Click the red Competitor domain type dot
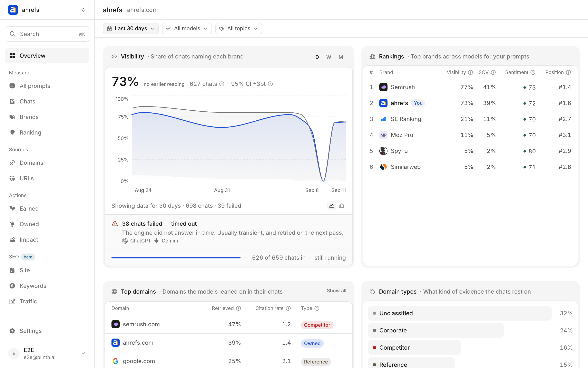Image resolution: width=588 pixels, height=368 pixels. coord(374,348)
